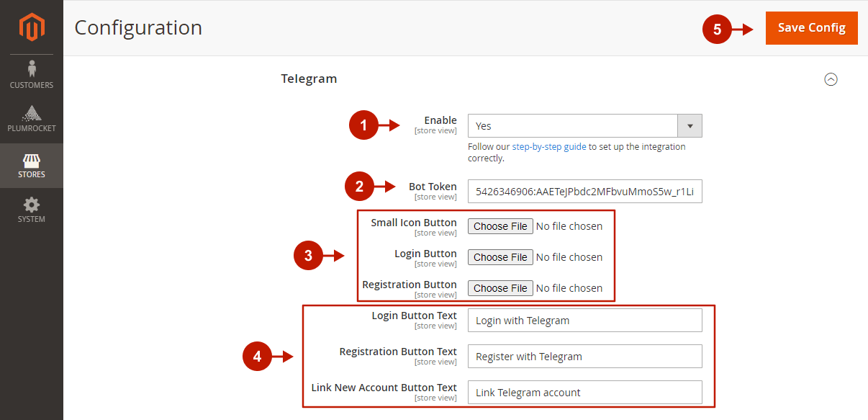The image size is (868, 420).
Task: Click the Login Button Text field
Action: 584,321
